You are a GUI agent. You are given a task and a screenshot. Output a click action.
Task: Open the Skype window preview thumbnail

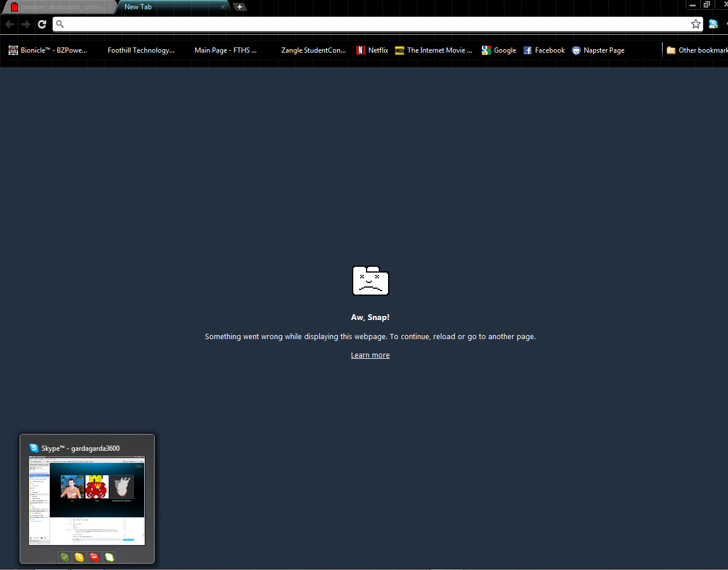(87, 501)
